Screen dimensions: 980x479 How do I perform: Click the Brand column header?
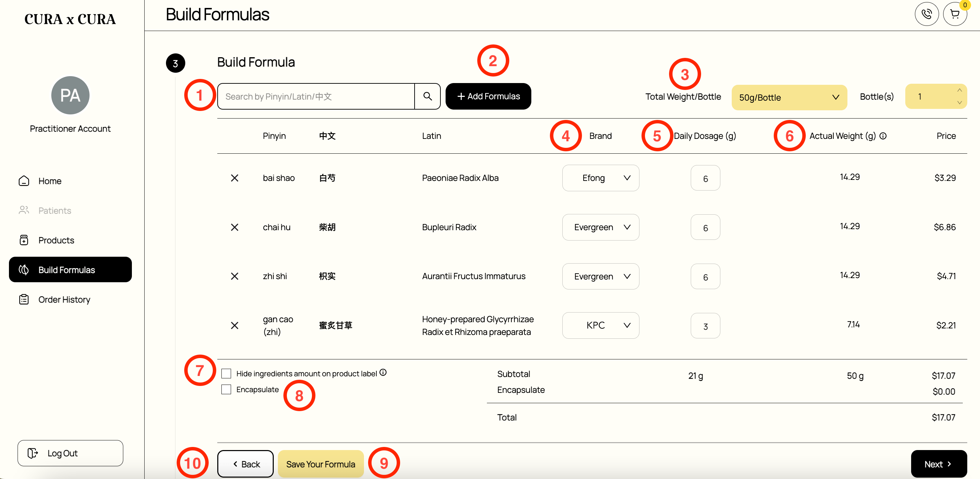tap(601, 136)
